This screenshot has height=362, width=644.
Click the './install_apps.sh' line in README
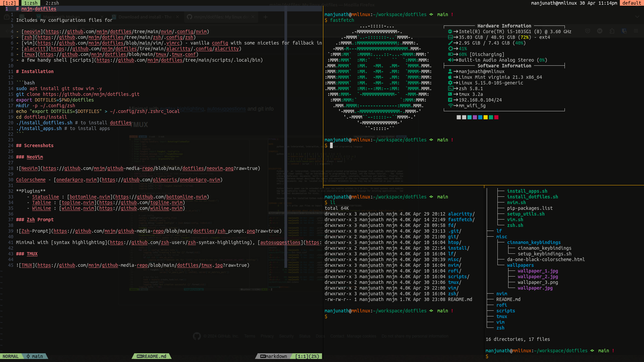tap(63, 128)
